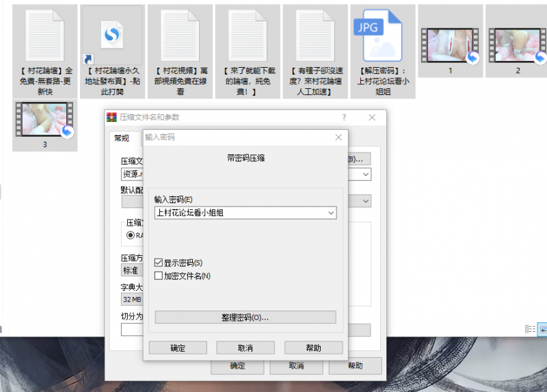
Task: Click the question mark help icon in the title bar
Action: pos(344,117)
